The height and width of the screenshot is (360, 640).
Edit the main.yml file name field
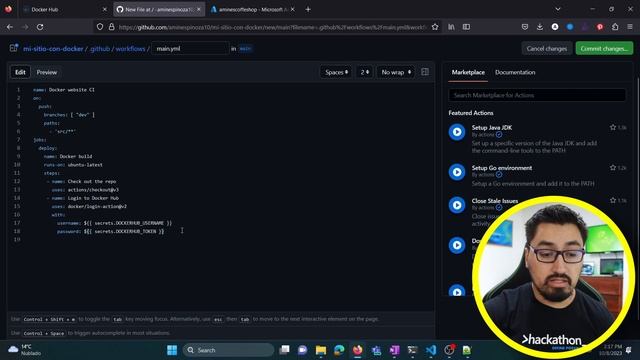coord(190,49)
